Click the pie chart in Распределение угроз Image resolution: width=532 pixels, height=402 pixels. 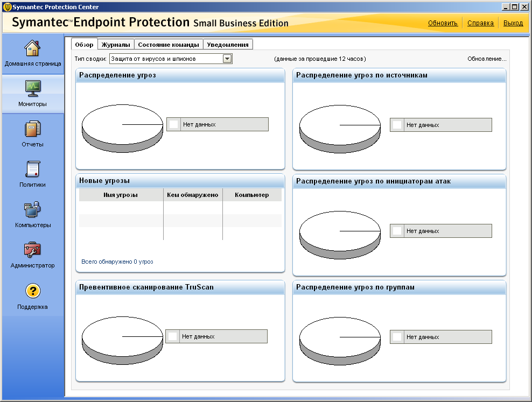(x=122, y=128)
